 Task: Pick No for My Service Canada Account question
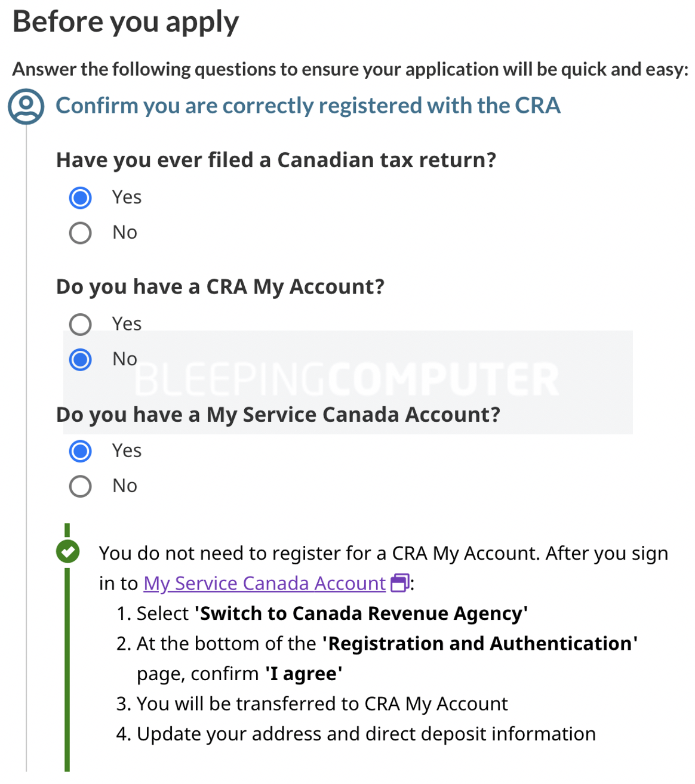81,486
